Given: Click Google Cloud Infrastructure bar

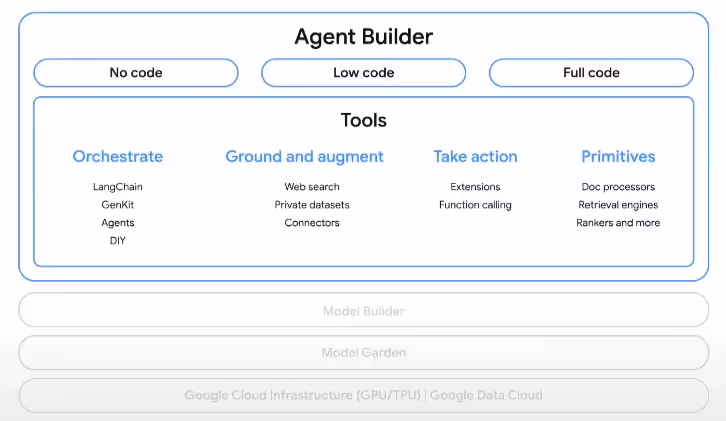Looking at the screenshot, I should pos(363,395).
